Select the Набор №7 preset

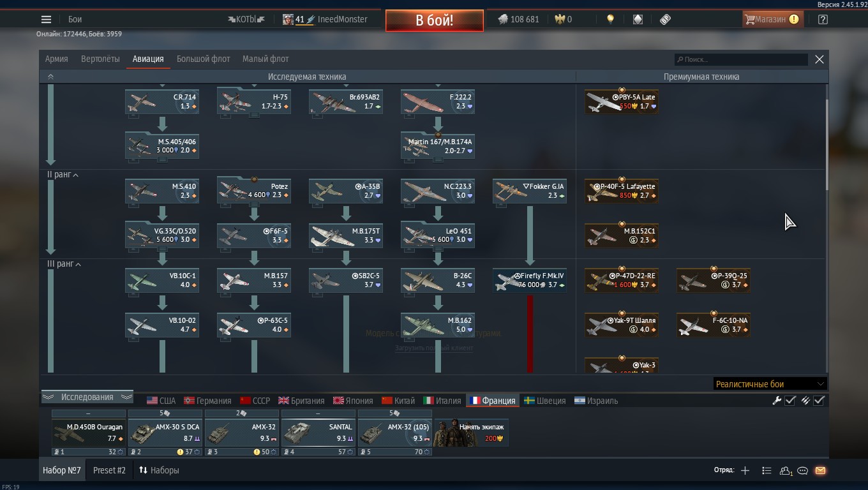tap(62, 470)
